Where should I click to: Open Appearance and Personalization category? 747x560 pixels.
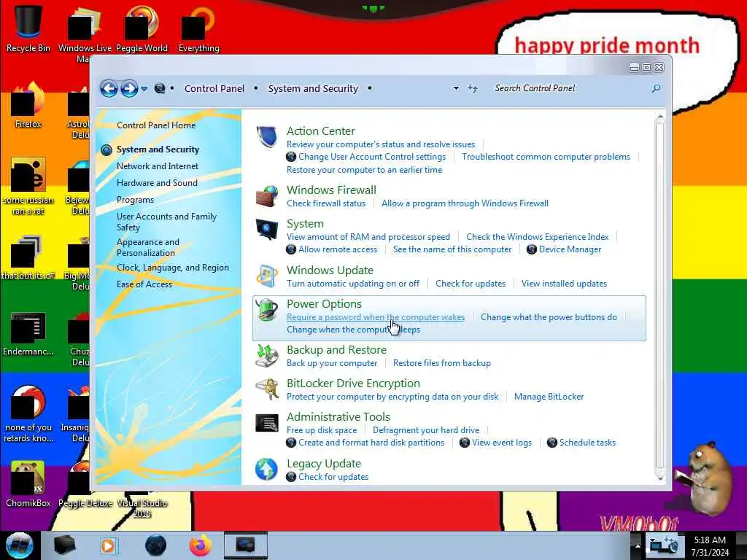pos(148,248)
